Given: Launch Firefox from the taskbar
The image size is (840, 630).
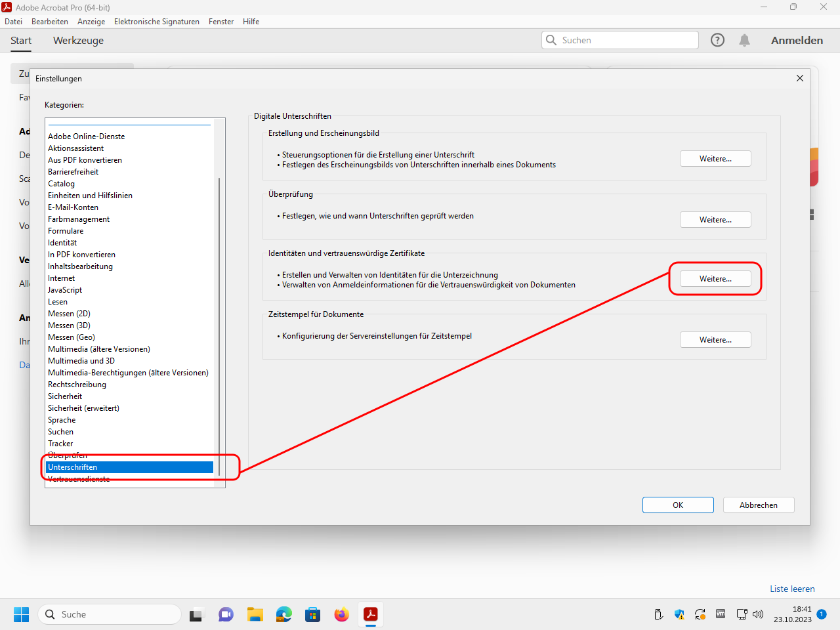Looking at the screenshot, I should (341, 614).
